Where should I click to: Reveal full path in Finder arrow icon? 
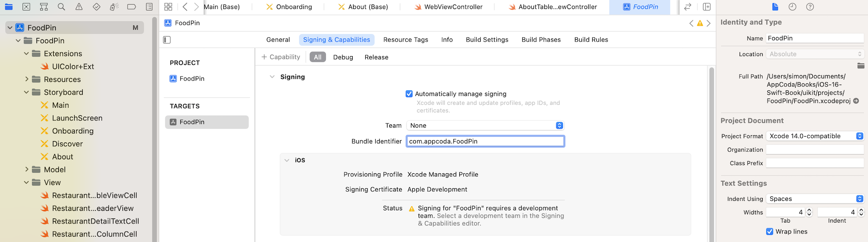pos(856,101)
